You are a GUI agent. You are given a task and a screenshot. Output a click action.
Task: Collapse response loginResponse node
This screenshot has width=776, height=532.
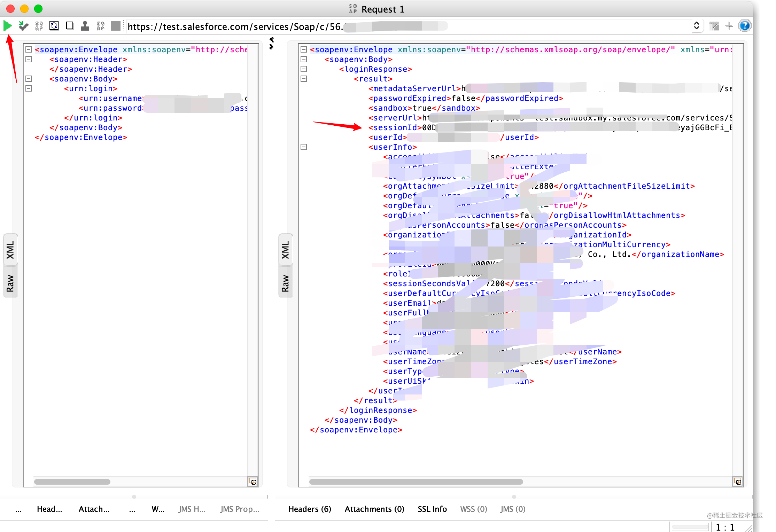304,69
